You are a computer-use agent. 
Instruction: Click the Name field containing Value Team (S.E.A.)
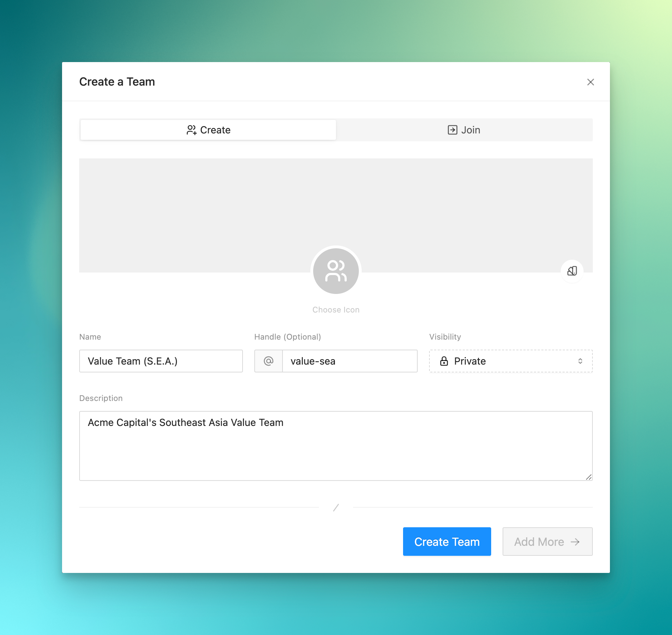pyautogui.click(x=161, y=361)
